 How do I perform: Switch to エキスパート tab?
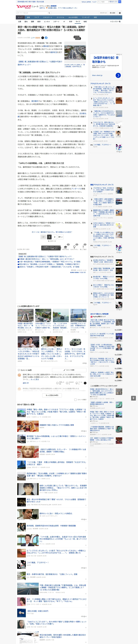pyautogui.click(x=48, y=17)
